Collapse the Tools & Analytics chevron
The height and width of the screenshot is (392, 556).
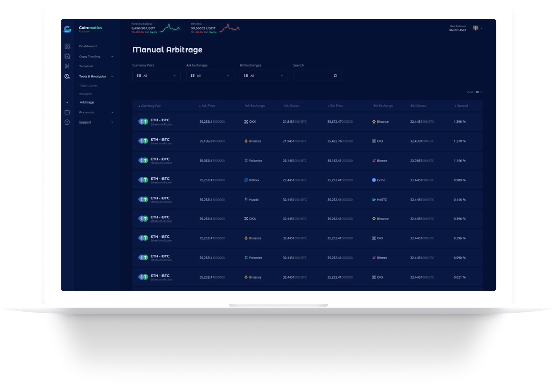point(112,76)
